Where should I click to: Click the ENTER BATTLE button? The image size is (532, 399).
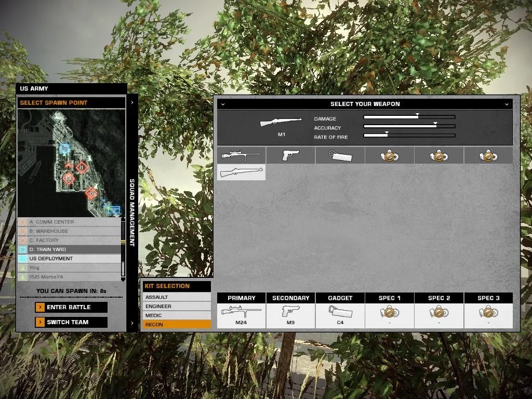click(71, 307)
